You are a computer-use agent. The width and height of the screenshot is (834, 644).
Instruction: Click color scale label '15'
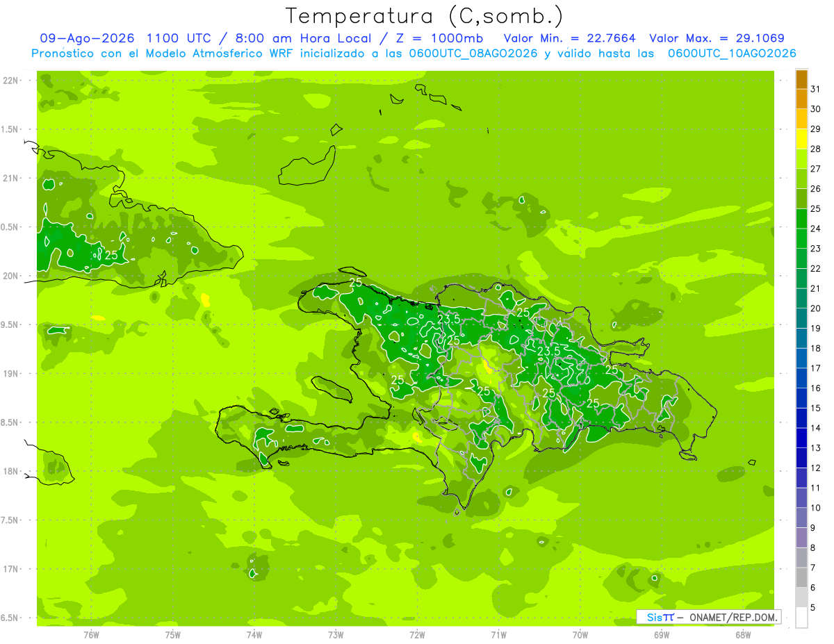point(816,408)
